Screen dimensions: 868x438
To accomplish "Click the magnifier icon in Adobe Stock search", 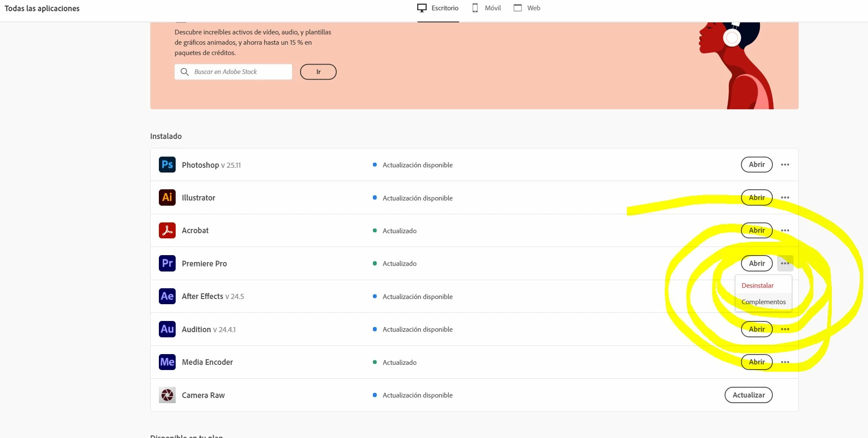I will point(185,72).
